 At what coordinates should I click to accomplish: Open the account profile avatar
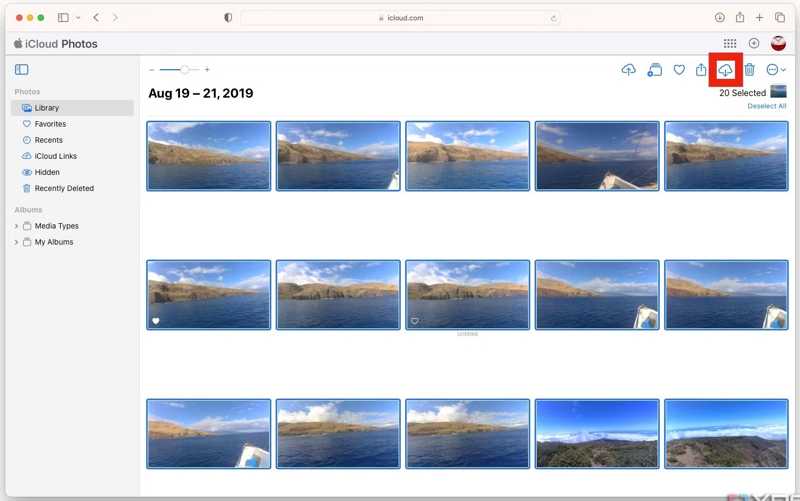(778, 43)
